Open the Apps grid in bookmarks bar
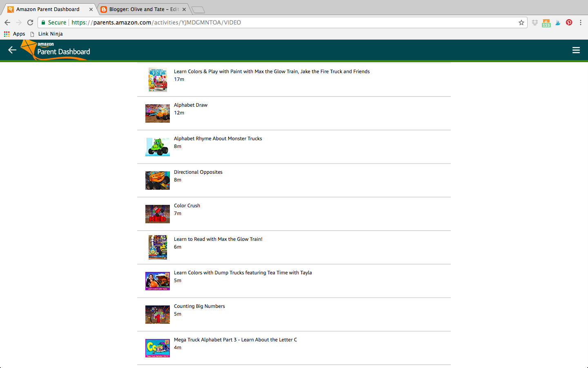Screen dimensions: 588x368 coord(15,34)
